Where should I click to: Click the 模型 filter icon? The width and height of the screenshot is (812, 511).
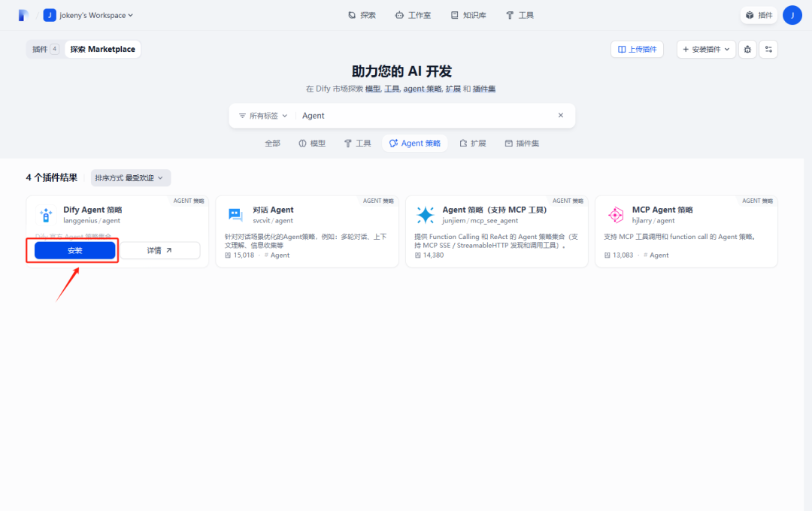tap(302, 144)
